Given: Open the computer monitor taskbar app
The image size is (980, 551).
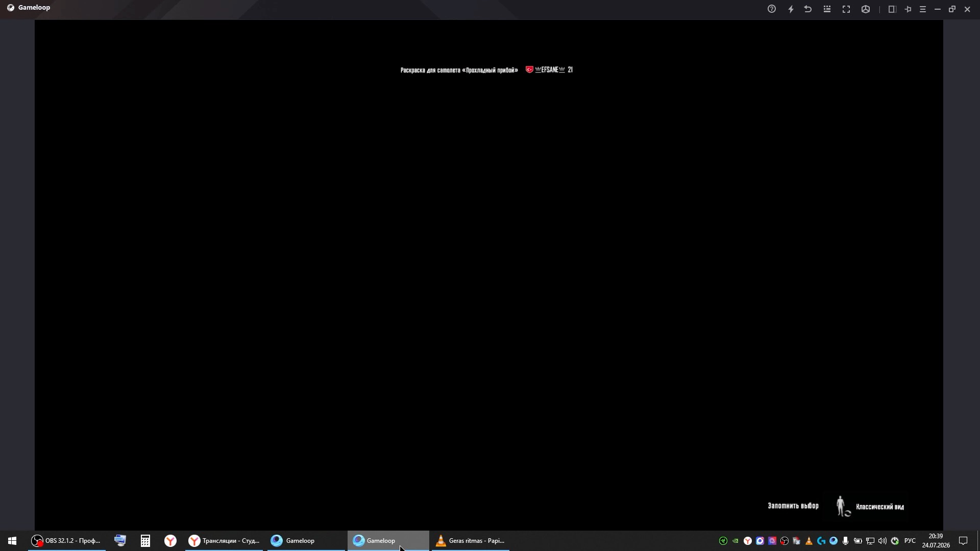Looking at the screenshot, I should (120, 541).
